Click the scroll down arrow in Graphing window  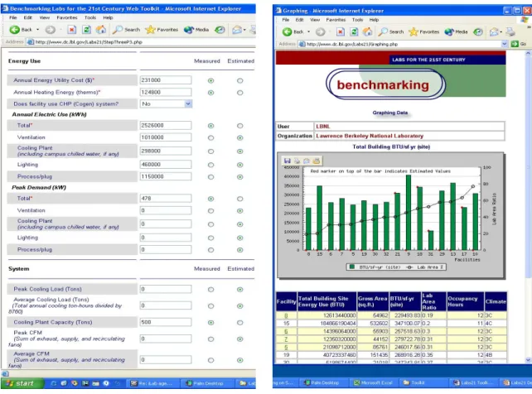(x=528, y=360)
